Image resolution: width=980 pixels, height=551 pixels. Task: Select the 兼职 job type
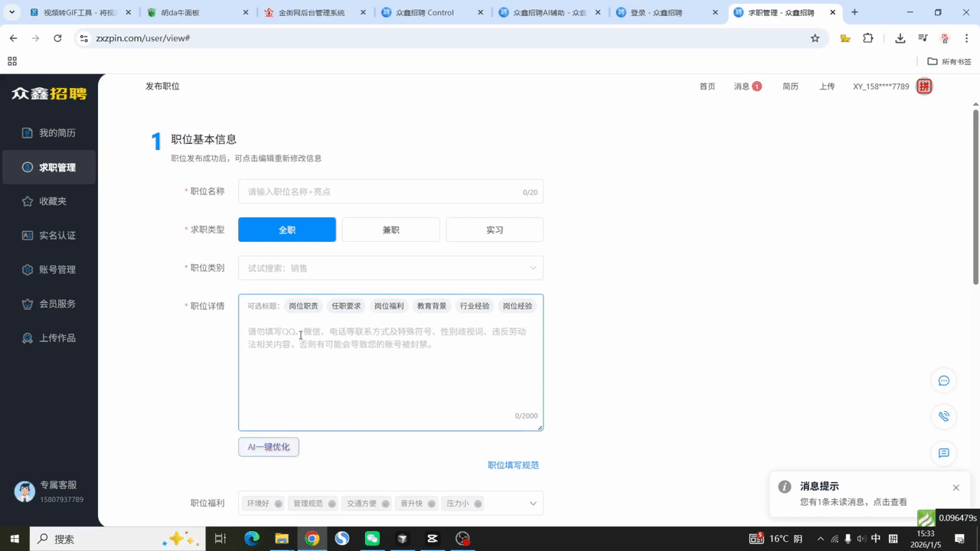(x=390, y=230)
